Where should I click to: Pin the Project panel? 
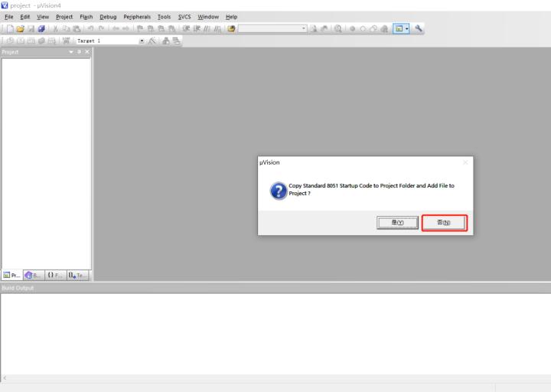pyautogui.click(x=79, y=52)
